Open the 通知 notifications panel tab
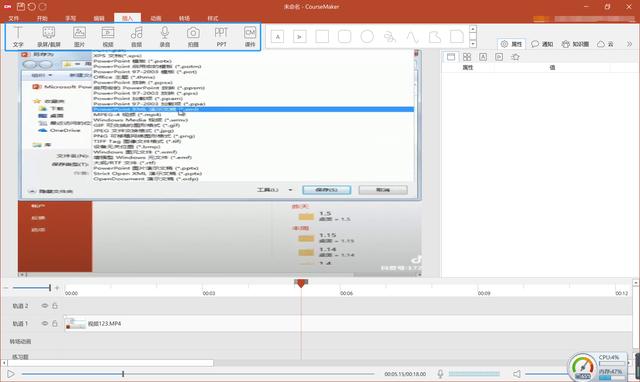 pyautogui.click(x=542, y=44)
